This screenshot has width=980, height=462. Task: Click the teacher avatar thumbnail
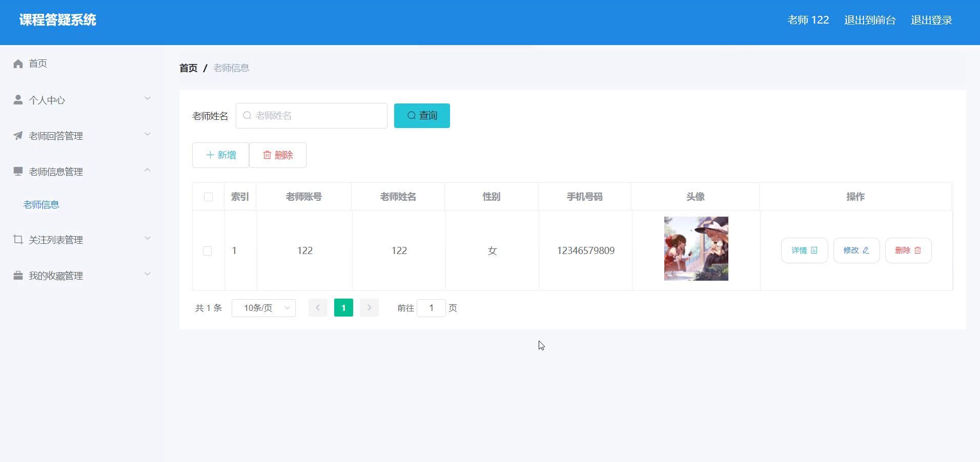[696, 248]
